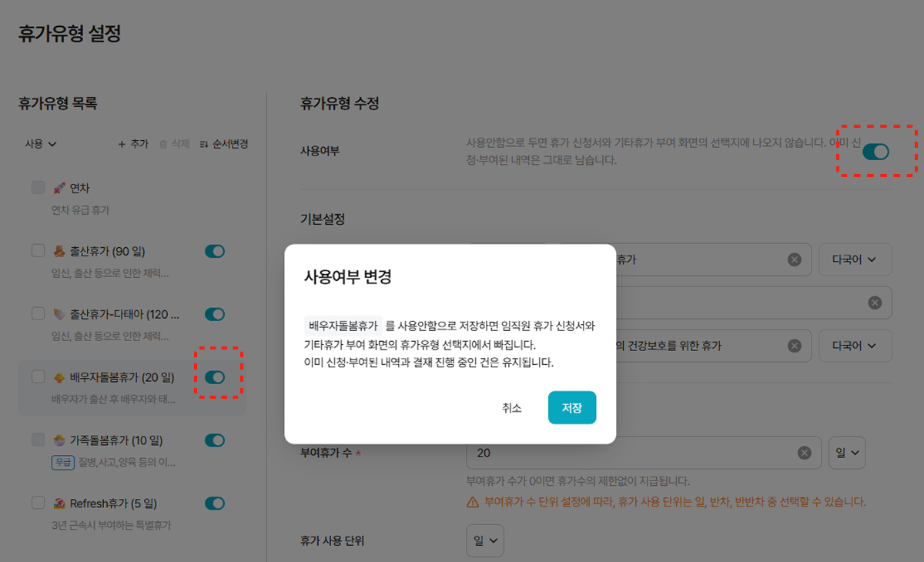The image size is (924, 562).
Task: Click the 배우자돌봄휴가 emoji icon
Action: [59, 377]
